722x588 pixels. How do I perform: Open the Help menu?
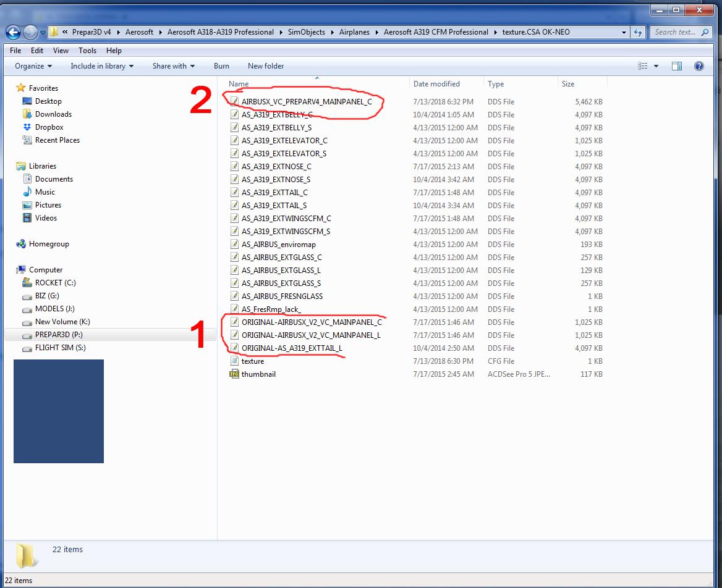click(114, 51)
